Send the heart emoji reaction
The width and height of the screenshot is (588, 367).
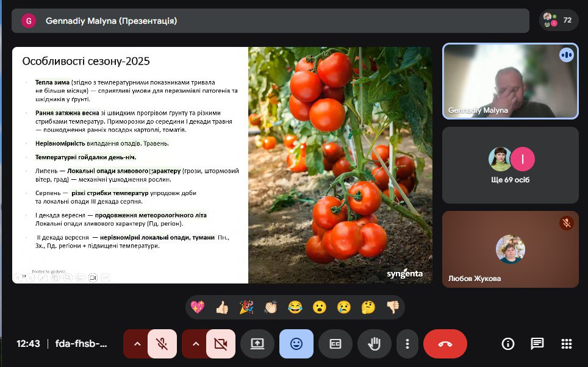point(197,307)
